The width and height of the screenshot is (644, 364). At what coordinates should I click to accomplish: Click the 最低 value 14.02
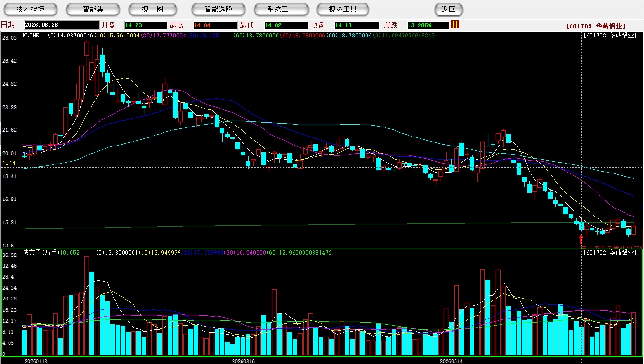click(x=286, y=25)
